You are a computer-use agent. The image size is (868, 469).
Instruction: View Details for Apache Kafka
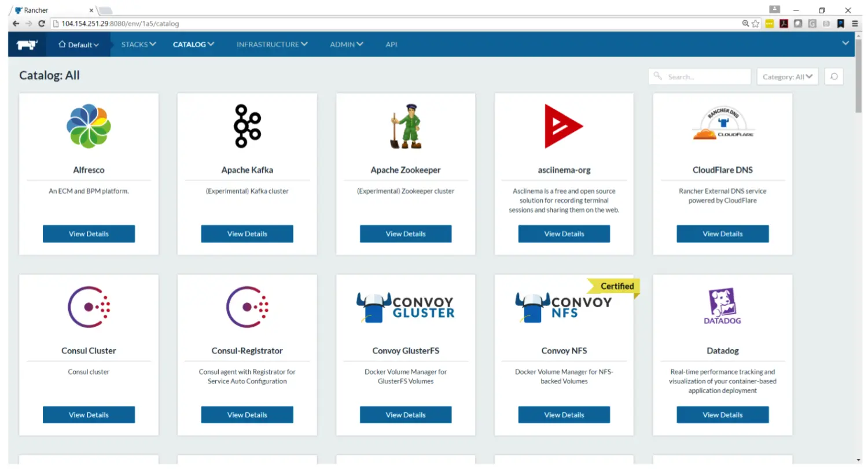click(x=247, y=234)
